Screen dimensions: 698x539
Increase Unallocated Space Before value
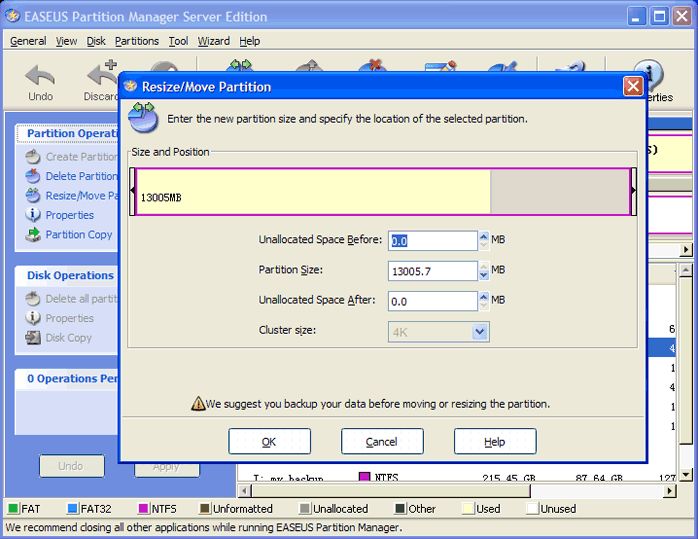pyautogui.click(x=484, y=236)
